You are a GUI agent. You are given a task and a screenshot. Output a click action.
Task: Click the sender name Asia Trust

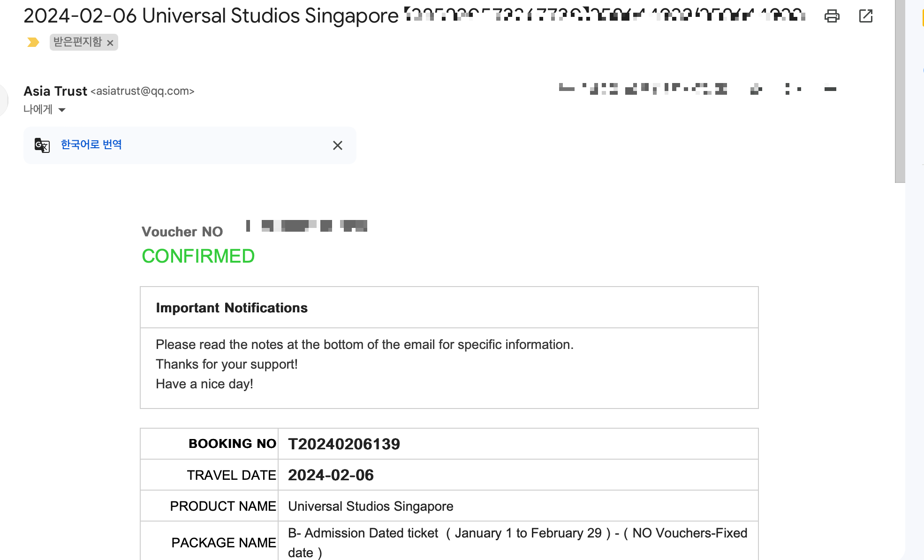coord(55,91)
